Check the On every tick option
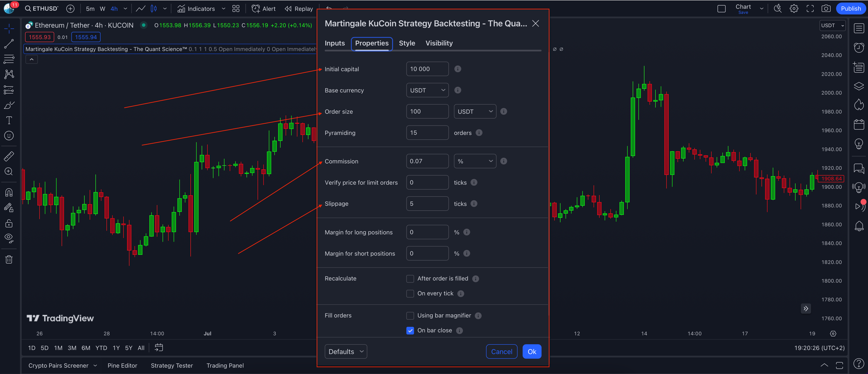Image resolution: width=868 pixels, height=374 pixels. pyautogui.click(x=410, y=294)
